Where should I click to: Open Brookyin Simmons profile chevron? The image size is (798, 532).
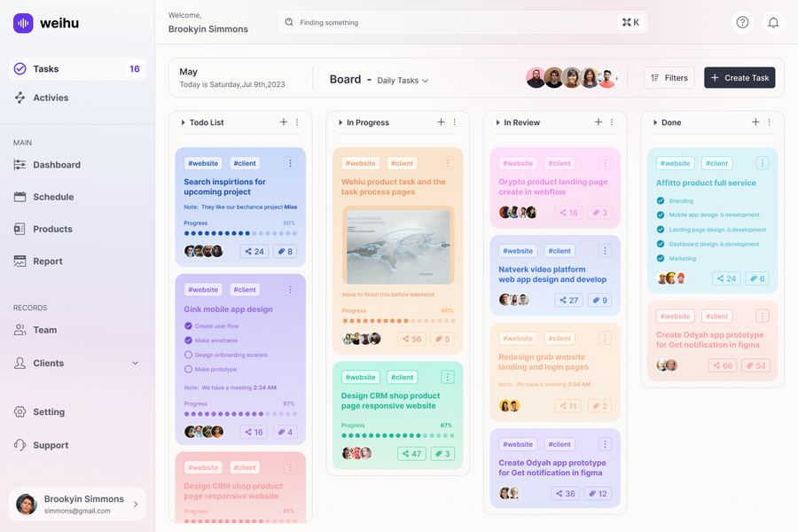(136, 505)
